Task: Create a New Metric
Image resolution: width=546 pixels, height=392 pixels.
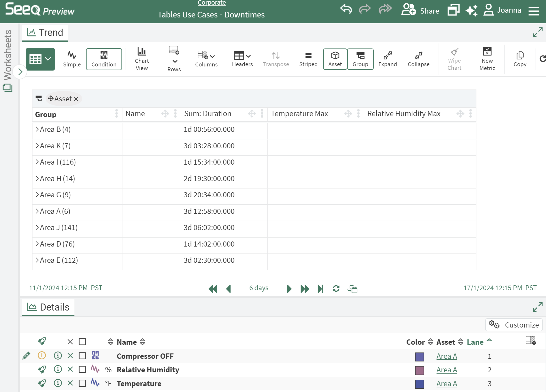Action: [x=487, y=59]
